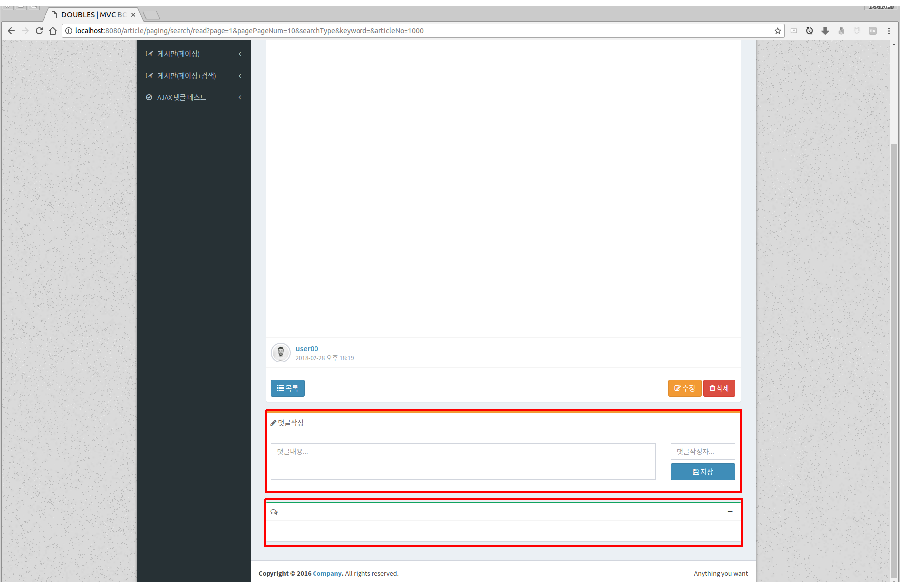Click the user00 avatar image
Screen dimensions: 900x588
[x=281, y=353]
